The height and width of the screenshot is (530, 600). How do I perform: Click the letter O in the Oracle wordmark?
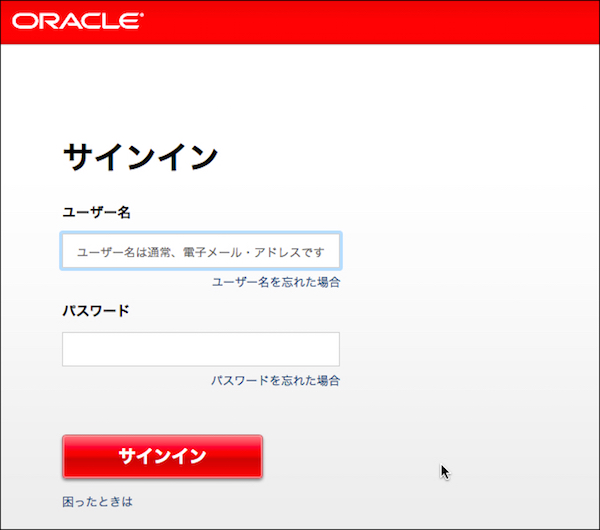23,21
